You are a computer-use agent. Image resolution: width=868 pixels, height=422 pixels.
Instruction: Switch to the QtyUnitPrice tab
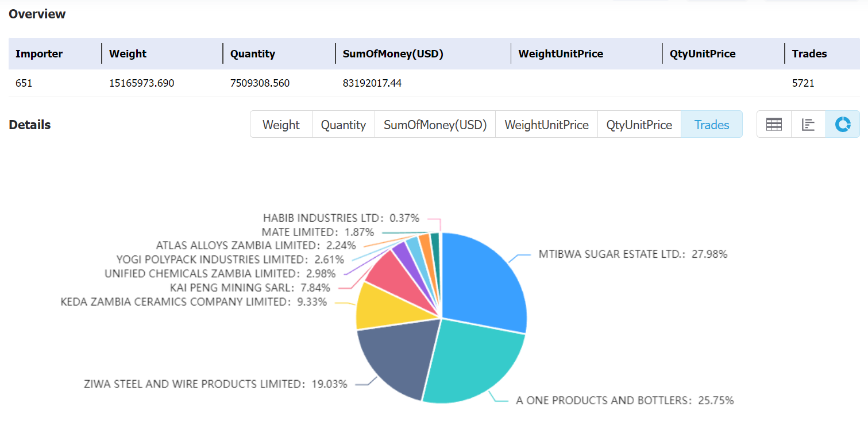pyautogui.click(x=639, y=125)
